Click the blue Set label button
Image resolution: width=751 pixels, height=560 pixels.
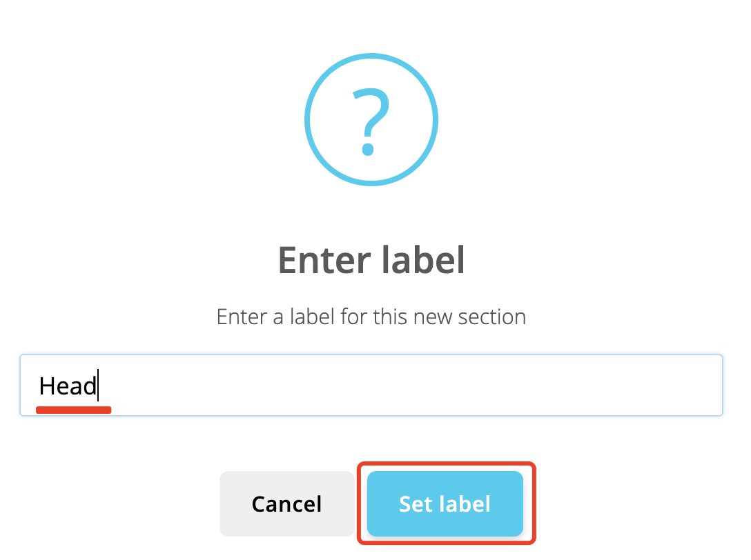[445, 503]
